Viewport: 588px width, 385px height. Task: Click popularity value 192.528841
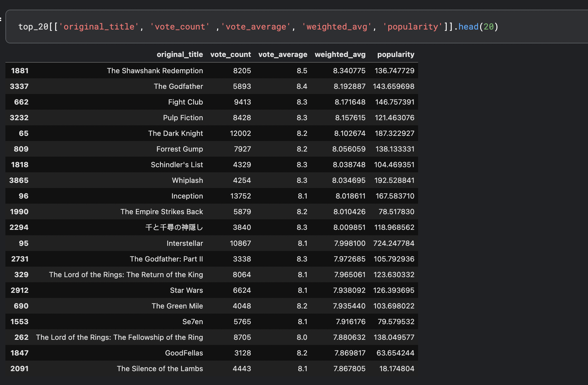394,180
